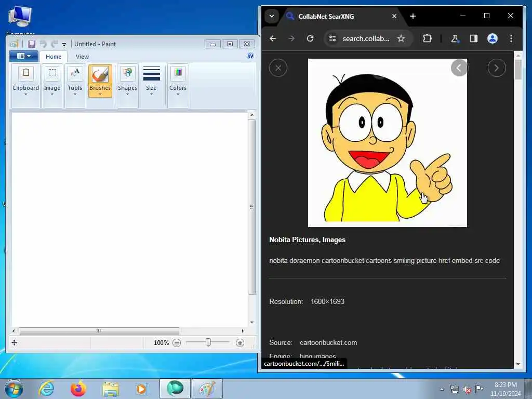Click the white Paint canvas
The width and height of the screenshot is (532, 399).
129,220
